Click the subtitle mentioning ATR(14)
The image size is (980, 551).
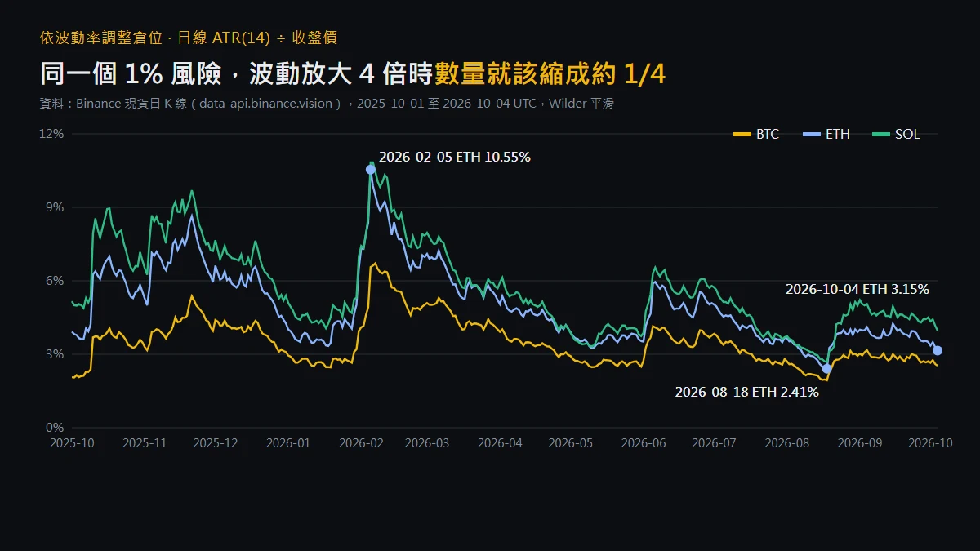coord(189,38)
